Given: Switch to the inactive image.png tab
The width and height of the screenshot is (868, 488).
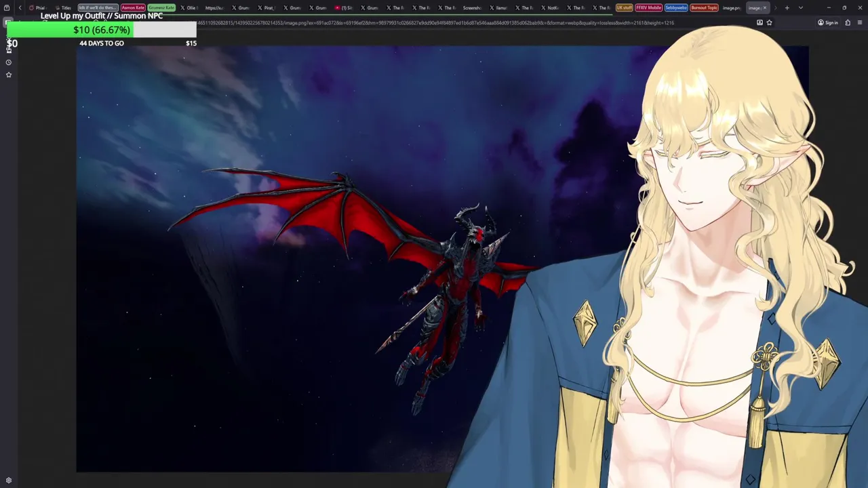Looking at the screenshot, I should pos(731,7).
